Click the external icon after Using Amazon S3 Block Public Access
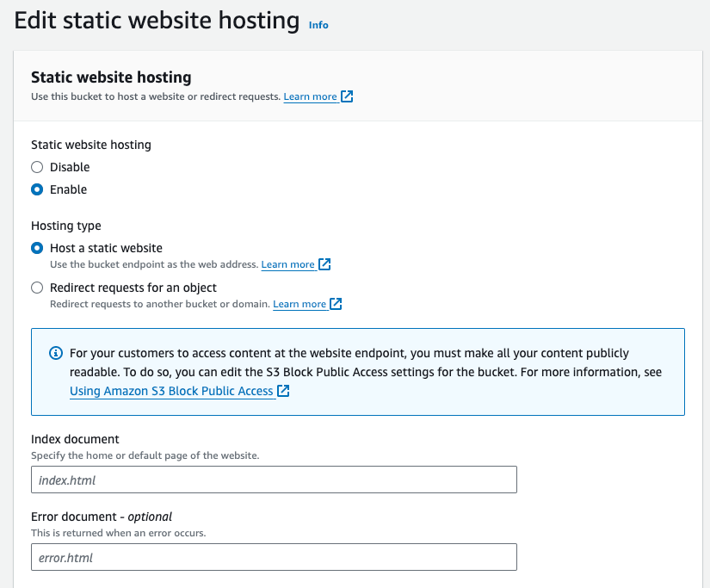 (x=283, y=391)
